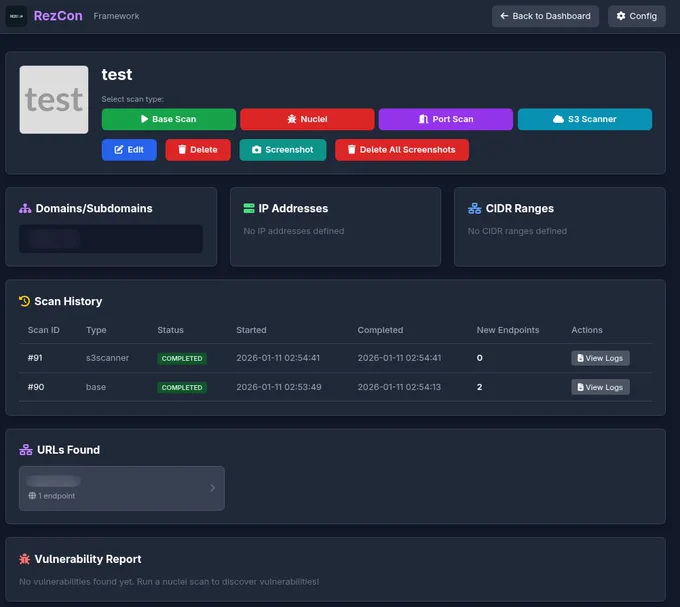Select scan ID #91

click(x=35, y=358)
